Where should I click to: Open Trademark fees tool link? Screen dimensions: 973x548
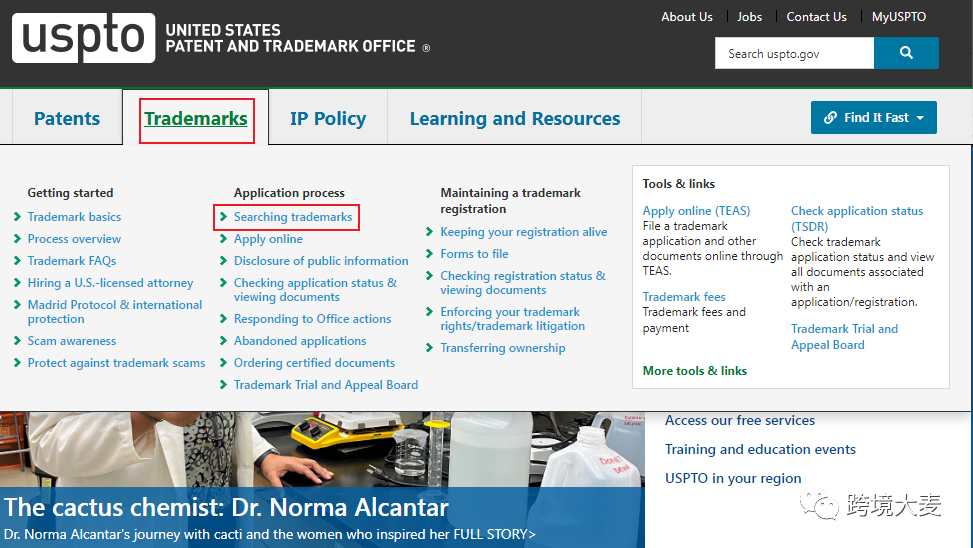click(x=684, y=297)
